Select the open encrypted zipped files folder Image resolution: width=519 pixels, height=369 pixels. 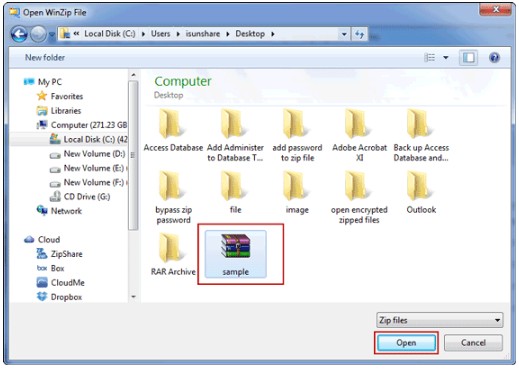tap(359, 197)
